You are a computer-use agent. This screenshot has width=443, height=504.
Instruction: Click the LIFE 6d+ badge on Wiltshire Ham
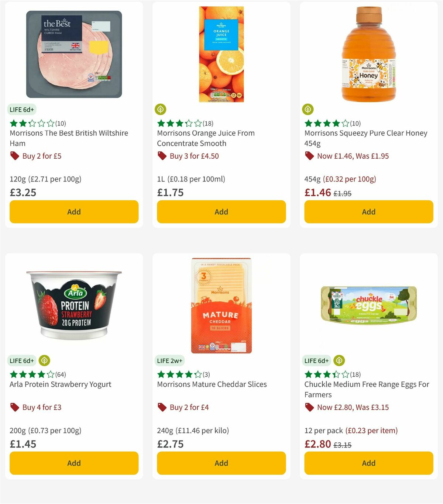click(21, 109)
